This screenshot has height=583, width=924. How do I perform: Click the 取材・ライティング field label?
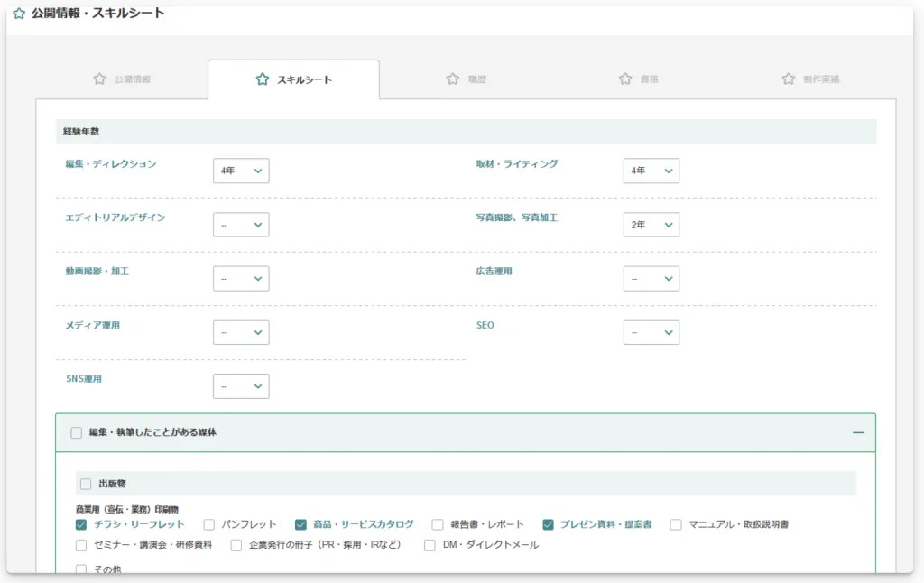(517, 164)
